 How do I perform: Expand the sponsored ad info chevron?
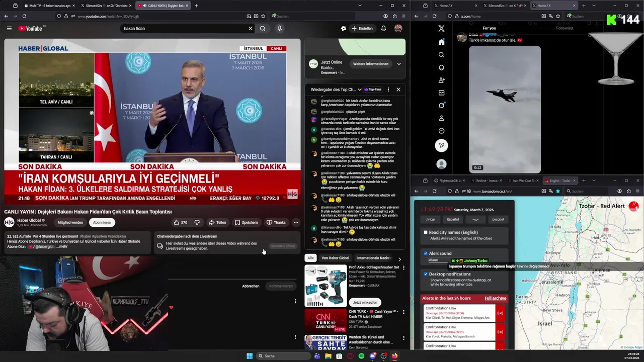(x=399, y=64)
